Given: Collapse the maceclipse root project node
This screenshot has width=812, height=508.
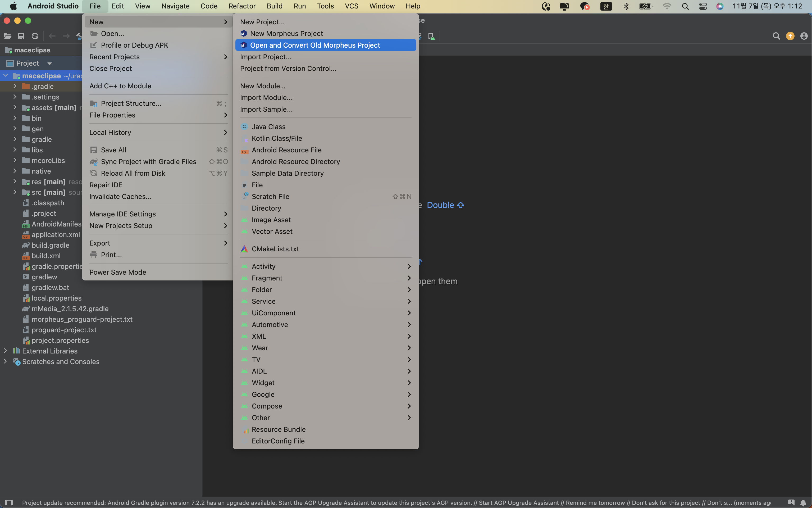Looking at the screenshot, I should click(x=6, y=76).
